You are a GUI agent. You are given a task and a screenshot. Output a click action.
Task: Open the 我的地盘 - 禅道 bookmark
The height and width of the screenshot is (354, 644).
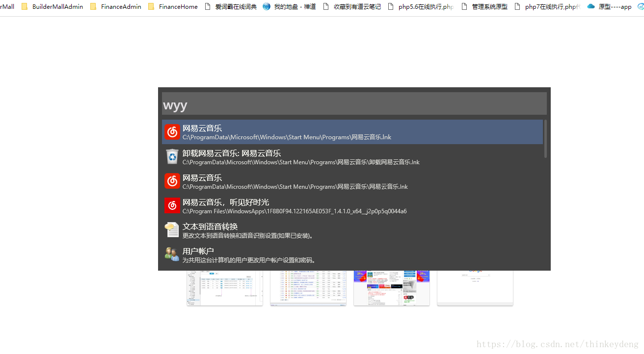289,7
